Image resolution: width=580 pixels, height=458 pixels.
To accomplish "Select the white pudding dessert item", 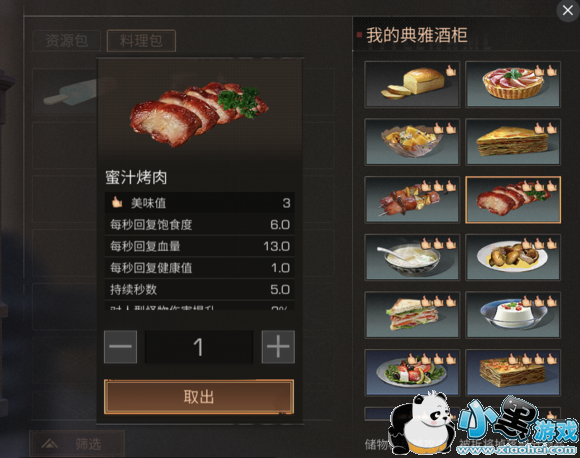I will click(513, 315).
